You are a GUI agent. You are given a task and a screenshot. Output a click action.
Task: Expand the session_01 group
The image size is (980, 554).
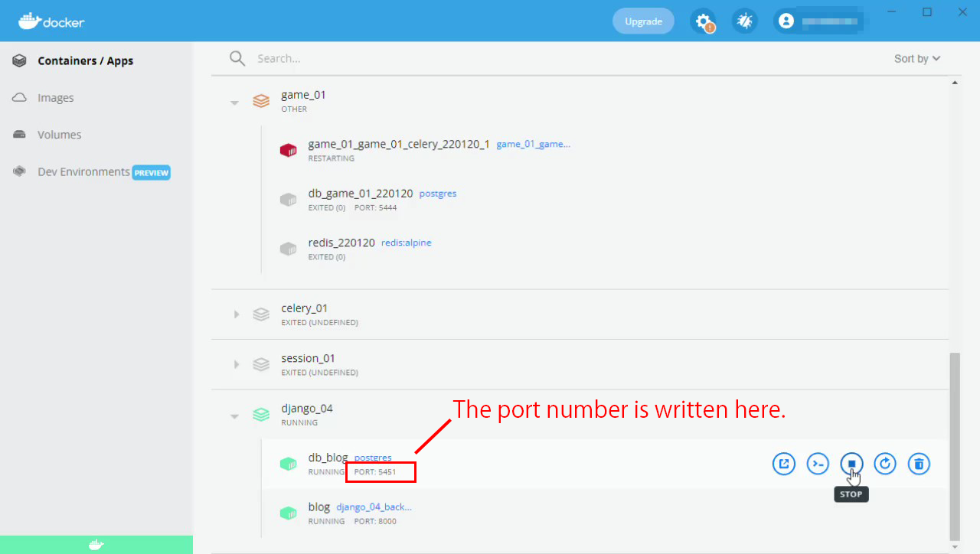pos(237,364)
